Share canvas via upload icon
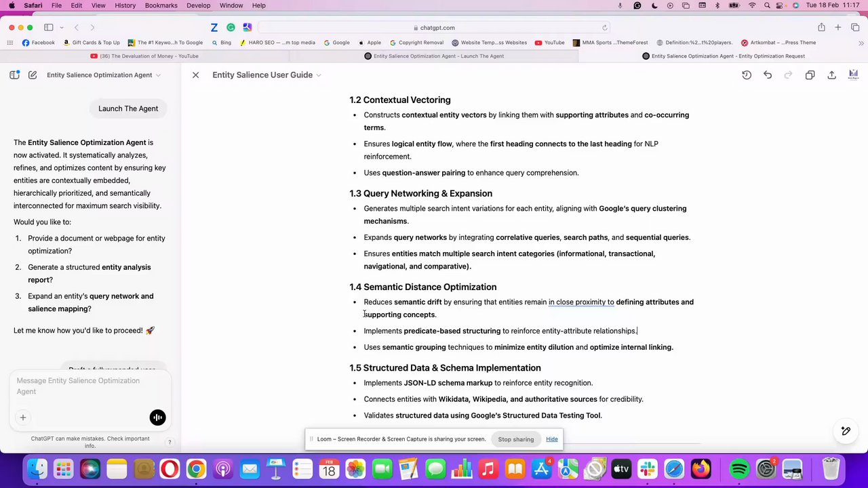 (x=831, y=75)
